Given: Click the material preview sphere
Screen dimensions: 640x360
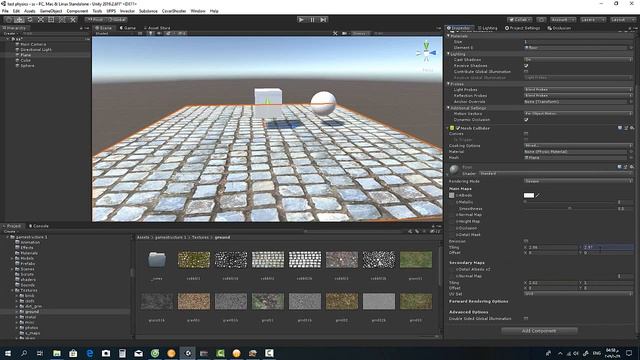Looking at the screenshot, I should 454,170.
